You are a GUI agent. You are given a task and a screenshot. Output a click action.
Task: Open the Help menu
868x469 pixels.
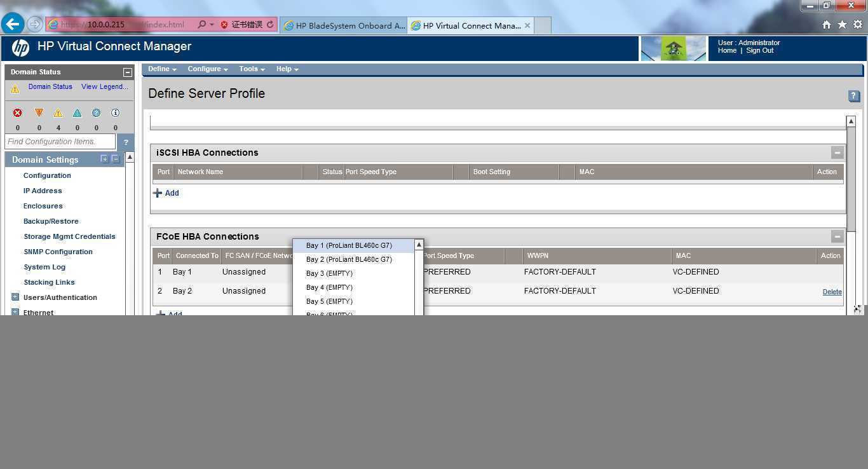(x=287, y=69)
